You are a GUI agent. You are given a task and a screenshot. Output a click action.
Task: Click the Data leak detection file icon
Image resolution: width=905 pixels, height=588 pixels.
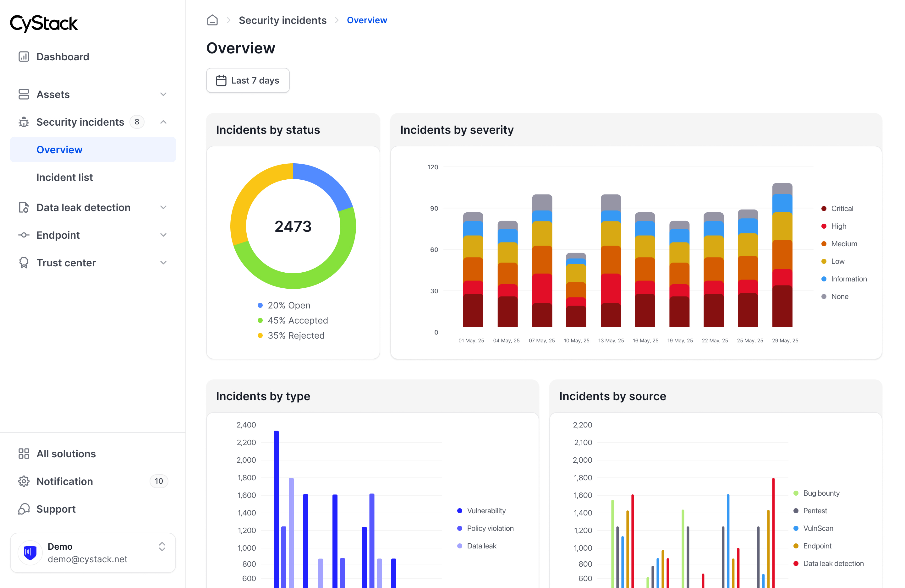click(x=24, y=208)
